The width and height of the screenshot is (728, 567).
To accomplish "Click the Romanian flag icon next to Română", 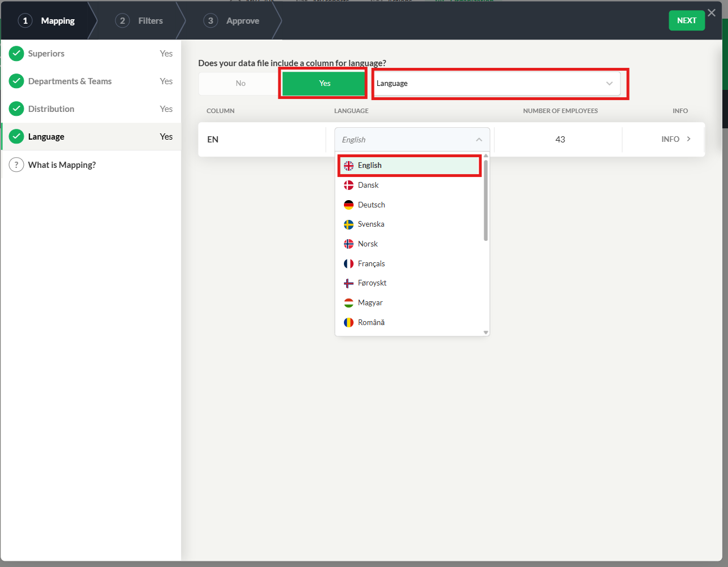I will coord(348,322).
